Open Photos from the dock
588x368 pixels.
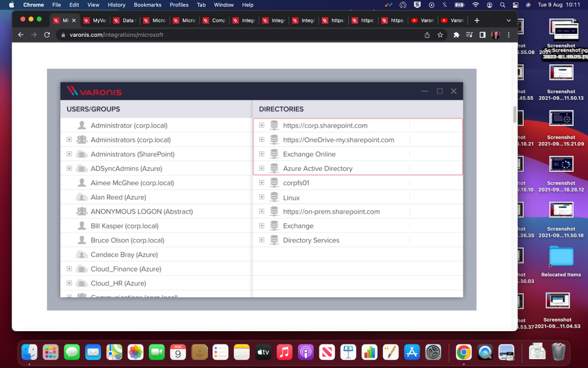pos(136,352)
